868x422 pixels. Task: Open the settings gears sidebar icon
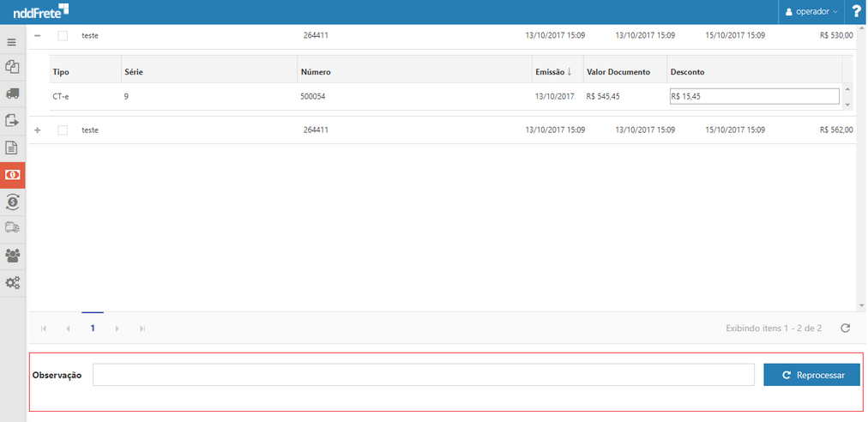point(12,282)
